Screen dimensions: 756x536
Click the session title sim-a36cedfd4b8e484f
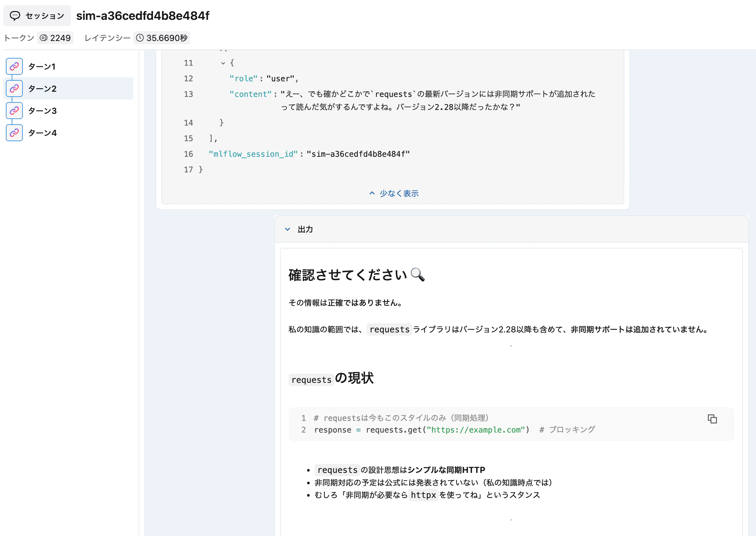click(x=142, y=16)
